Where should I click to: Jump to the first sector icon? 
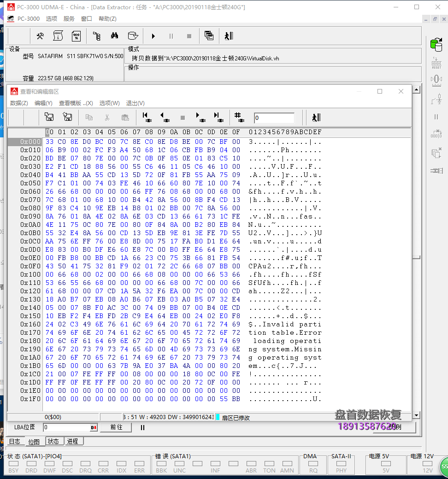147,117
